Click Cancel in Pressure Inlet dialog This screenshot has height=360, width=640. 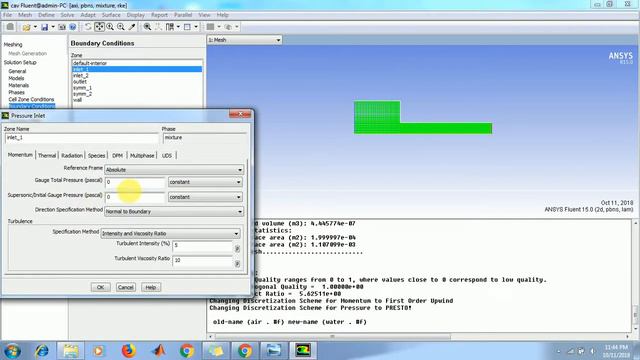[x=125, y=287]
